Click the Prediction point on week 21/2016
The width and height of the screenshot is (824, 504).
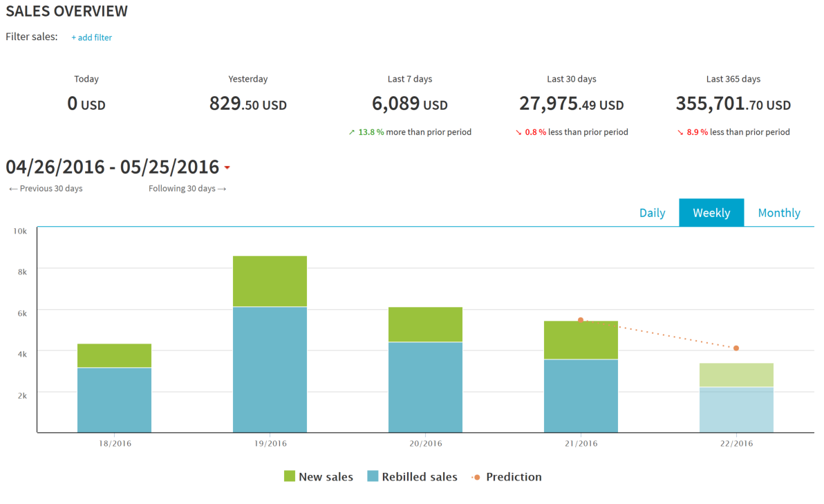pos(581,320)
